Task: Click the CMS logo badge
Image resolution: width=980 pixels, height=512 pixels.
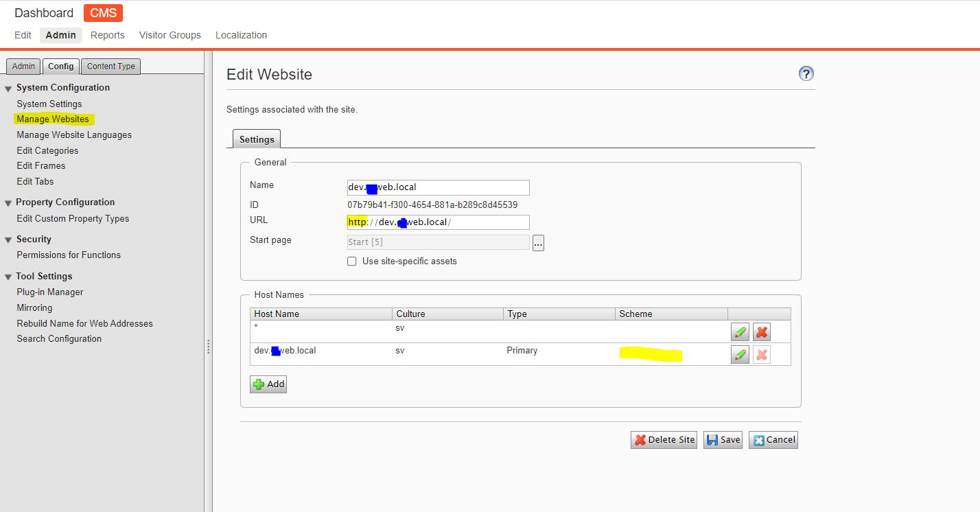Action: tap(103, 13)
